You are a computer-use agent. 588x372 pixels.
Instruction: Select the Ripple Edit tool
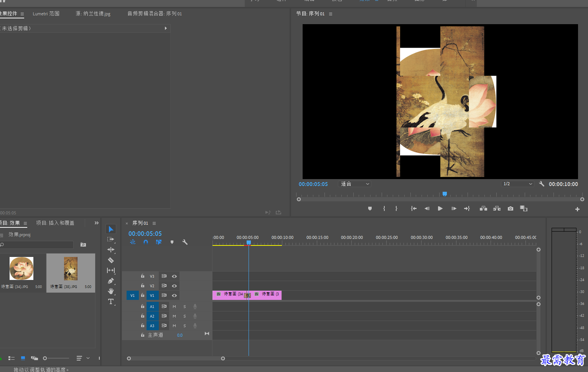tap(111, 250)
